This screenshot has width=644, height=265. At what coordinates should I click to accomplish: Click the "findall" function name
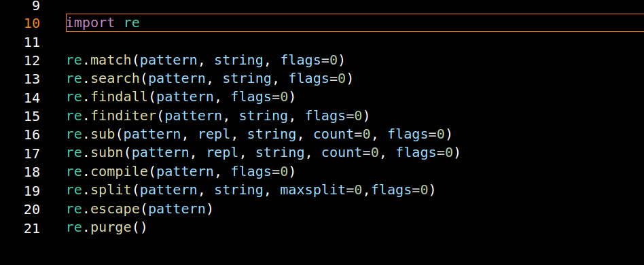119,97
